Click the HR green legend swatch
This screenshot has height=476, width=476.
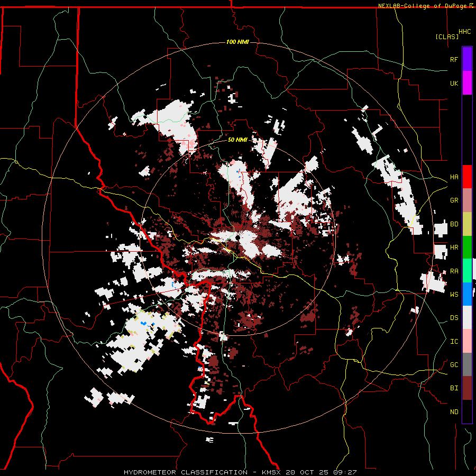[467, 248]
